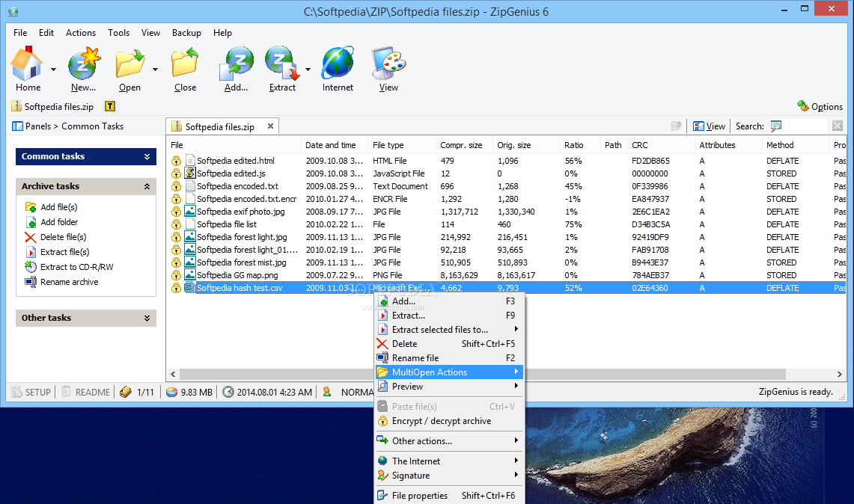Viewport: 854px width, 504px height.
Task: Select the Softpedia forest mist.jpg row
Action: click(x=508, y=262)
